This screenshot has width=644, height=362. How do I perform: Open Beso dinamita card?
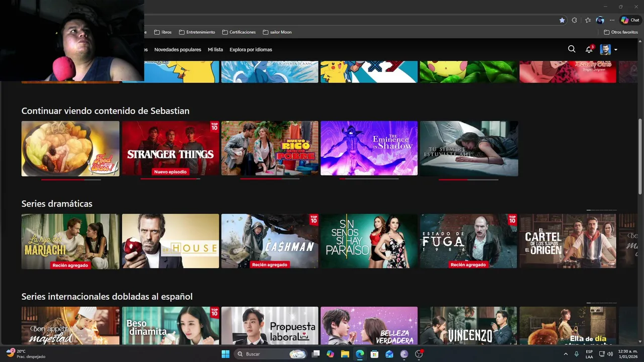point(171,326)
